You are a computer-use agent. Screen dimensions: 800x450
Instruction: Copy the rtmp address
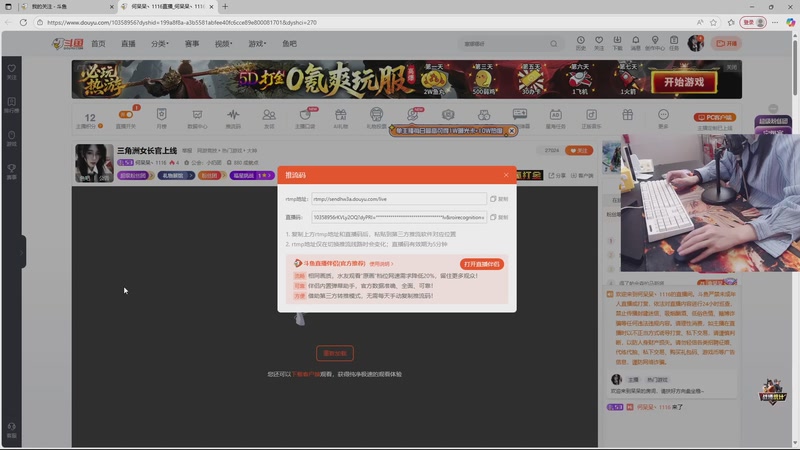point(499,199)
